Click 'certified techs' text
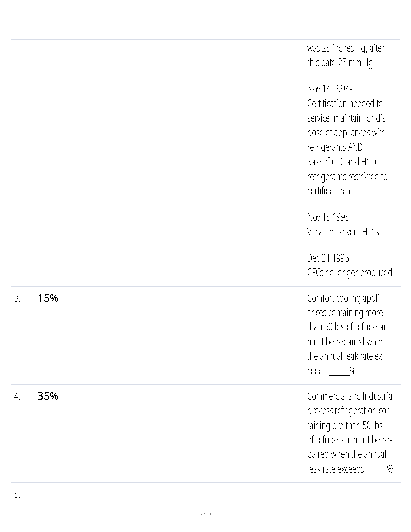Image resolution: width=411 pixels, height=532 pixels. 330,191
